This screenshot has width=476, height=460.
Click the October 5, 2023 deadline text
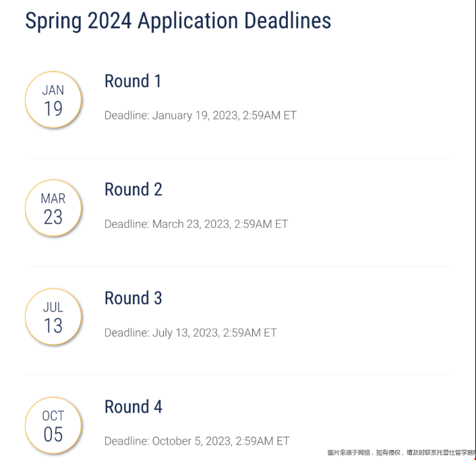[x=197, y=441]
